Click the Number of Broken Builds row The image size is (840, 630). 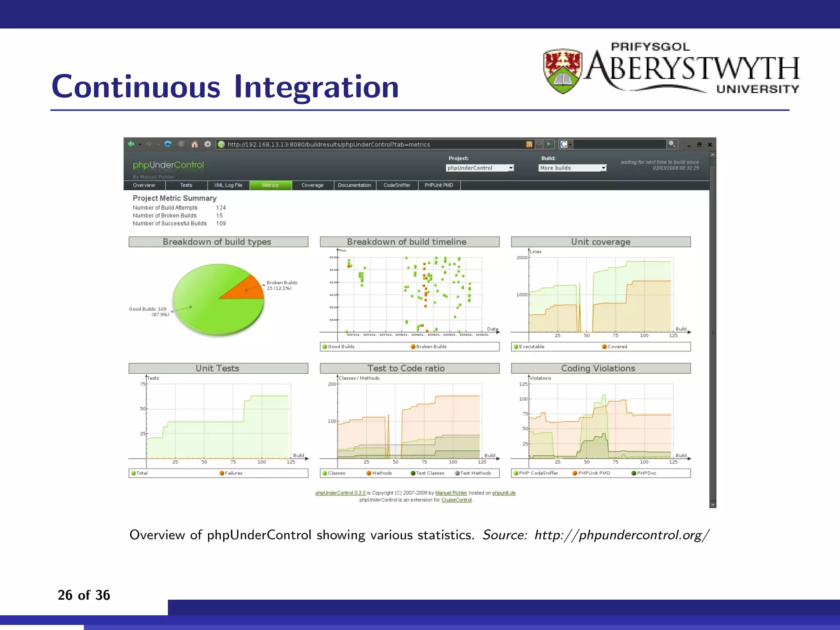[x=178, y=216]
